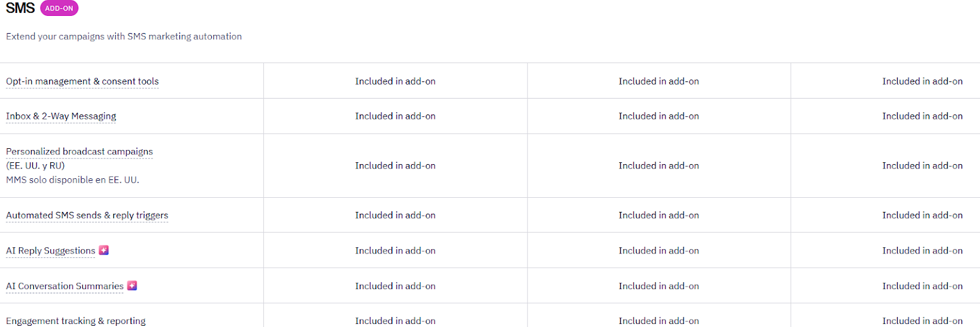Image resolution: width=980 pixels, height=327 pixels.
Task: Click Engagement tracking & reporting feature
Action: 76,321
